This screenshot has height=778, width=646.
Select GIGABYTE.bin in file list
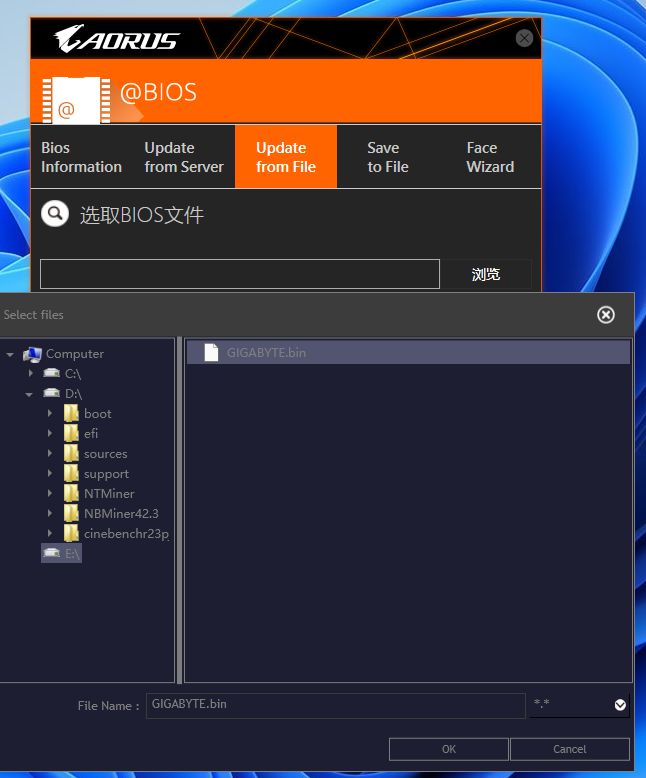(408, 352)
